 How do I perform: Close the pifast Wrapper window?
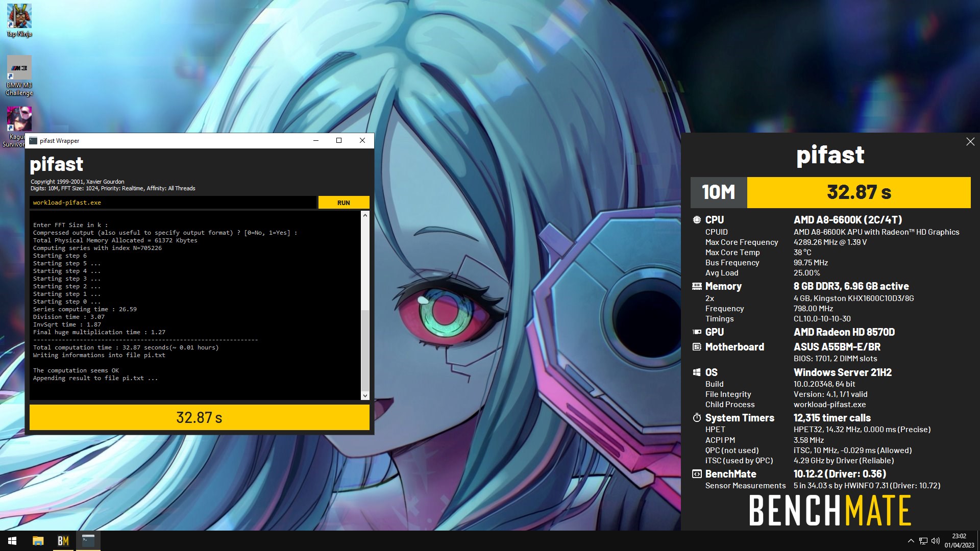(362, 141)
